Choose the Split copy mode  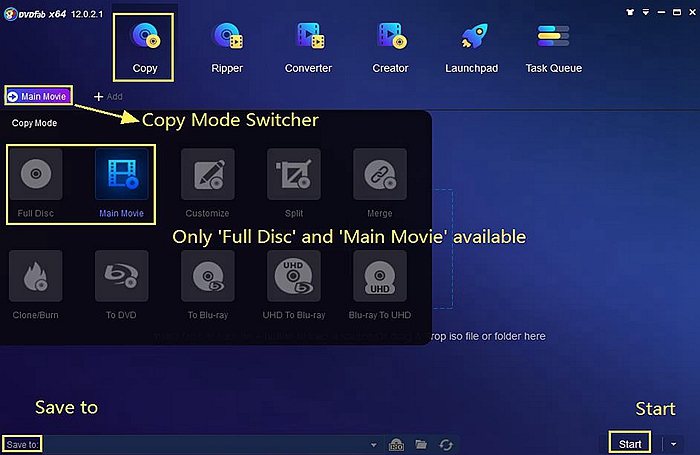click(294, 183)
